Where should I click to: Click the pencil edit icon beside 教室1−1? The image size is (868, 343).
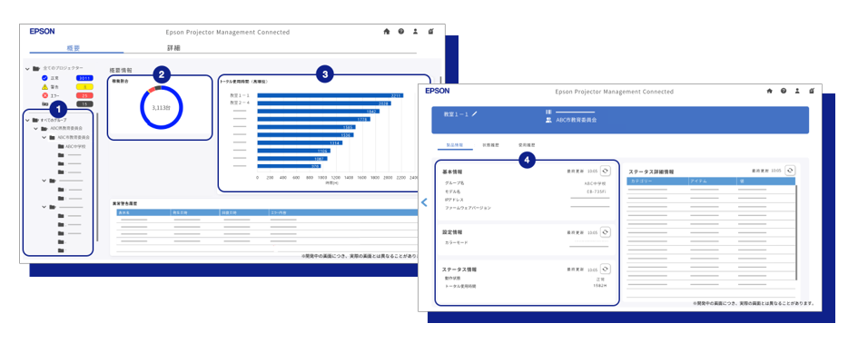(475, 114)
